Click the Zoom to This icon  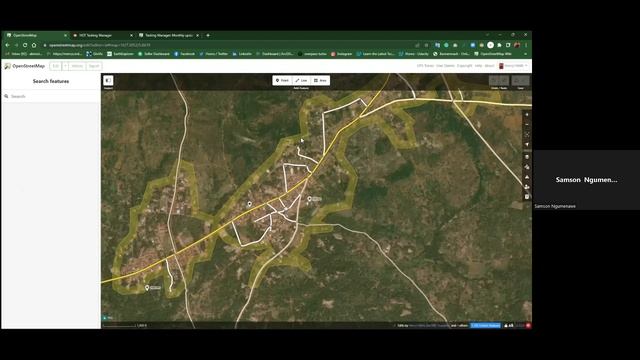[527, 134]
